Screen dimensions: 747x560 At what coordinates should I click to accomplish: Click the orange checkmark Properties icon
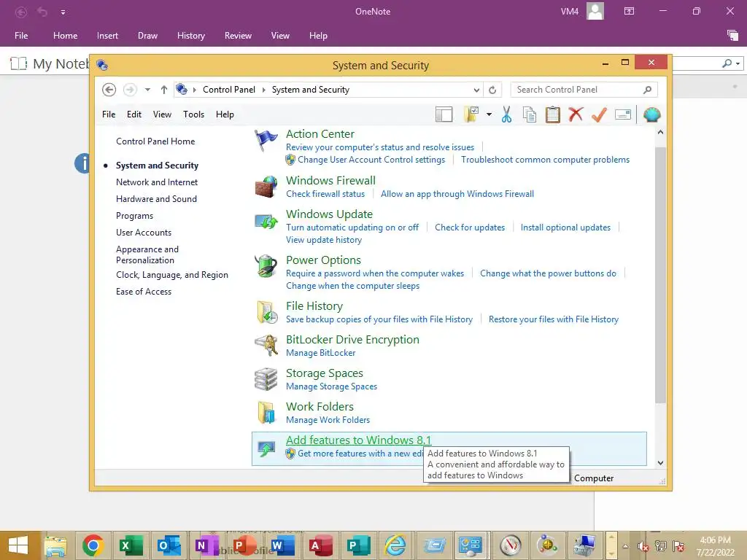click(x=599, y=114)
